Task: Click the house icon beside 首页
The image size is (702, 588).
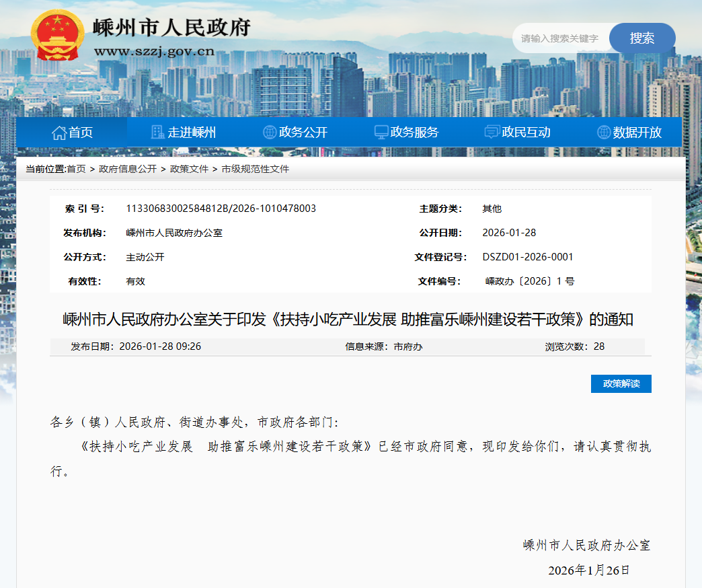Action: 59,133
